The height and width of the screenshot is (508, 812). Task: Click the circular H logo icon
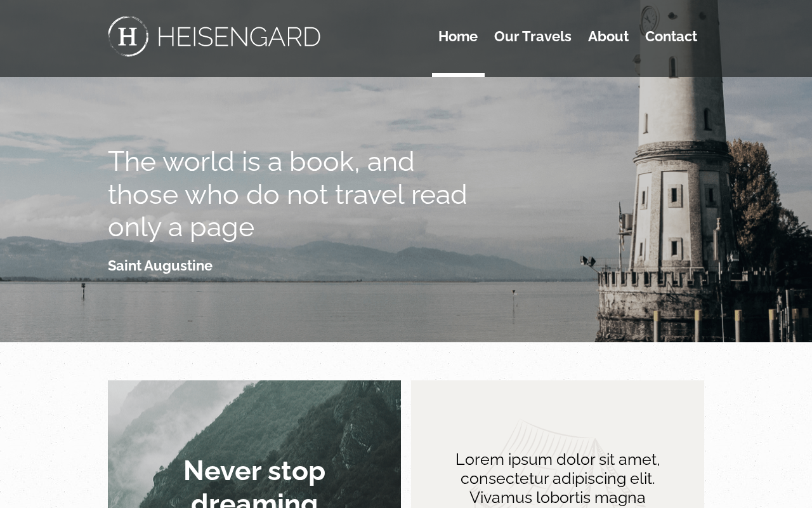[x=128, y=36]
